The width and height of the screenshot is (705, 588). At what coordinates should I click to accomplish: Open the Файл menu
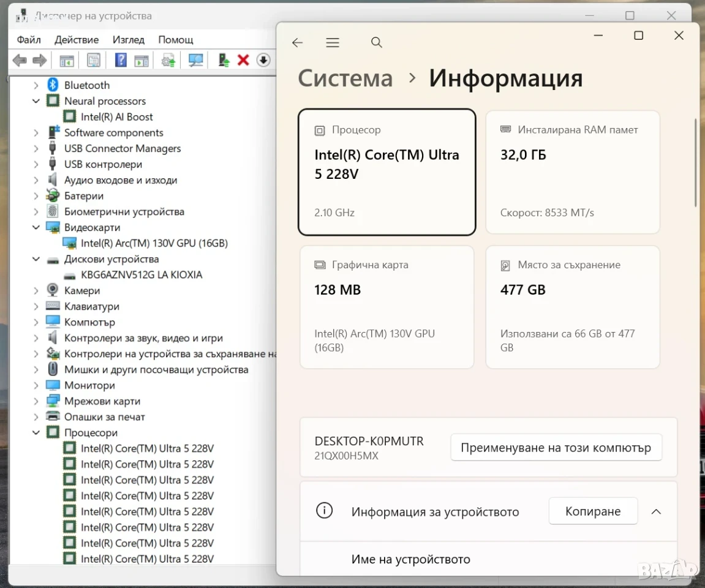coord(29,40)
